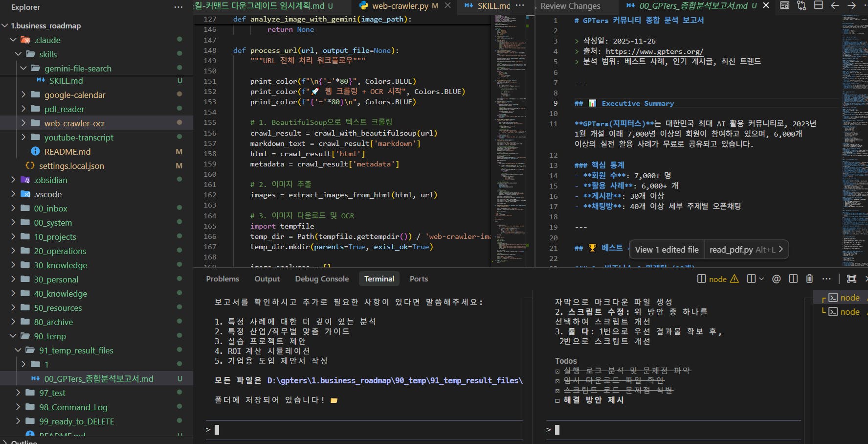Click the read_pdf.py Alt+L button

[x=746, y=250]
